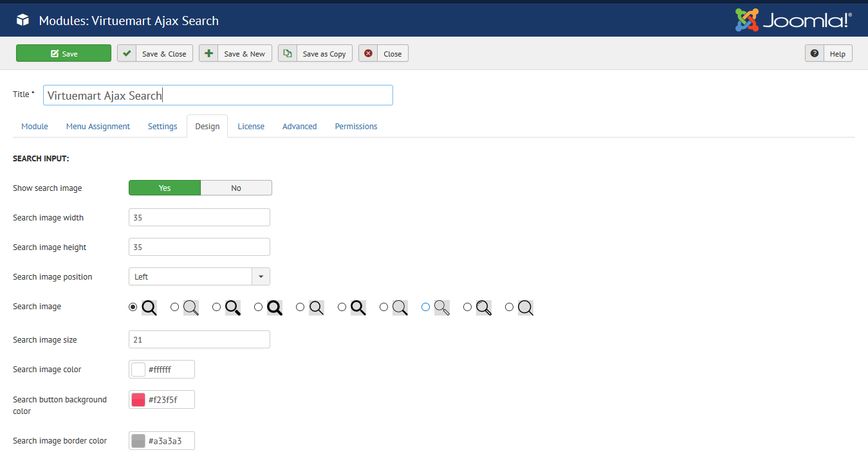Click the 'Save as Copy' button label
The image size is (868, 457).
(324, 54)
